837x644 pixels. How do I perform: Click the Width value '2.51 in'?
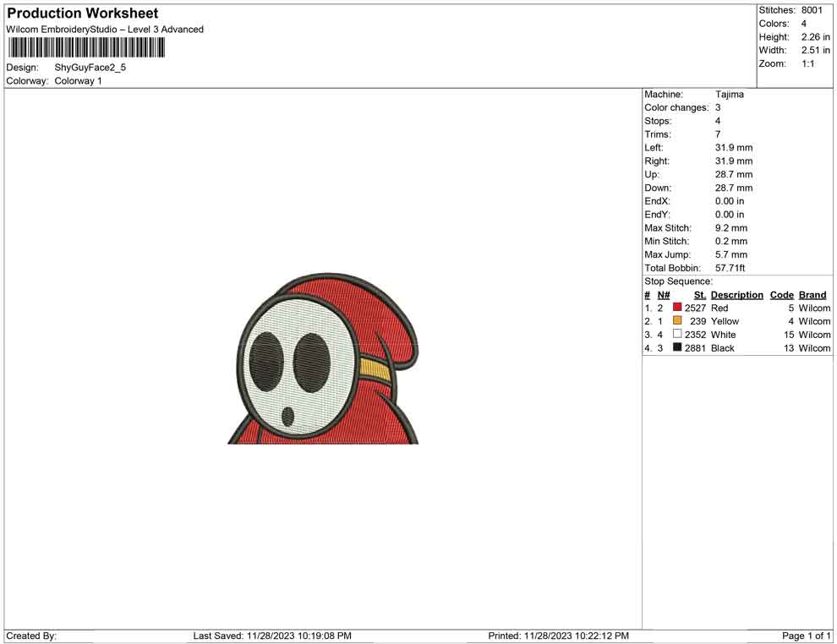click(815, 50)
